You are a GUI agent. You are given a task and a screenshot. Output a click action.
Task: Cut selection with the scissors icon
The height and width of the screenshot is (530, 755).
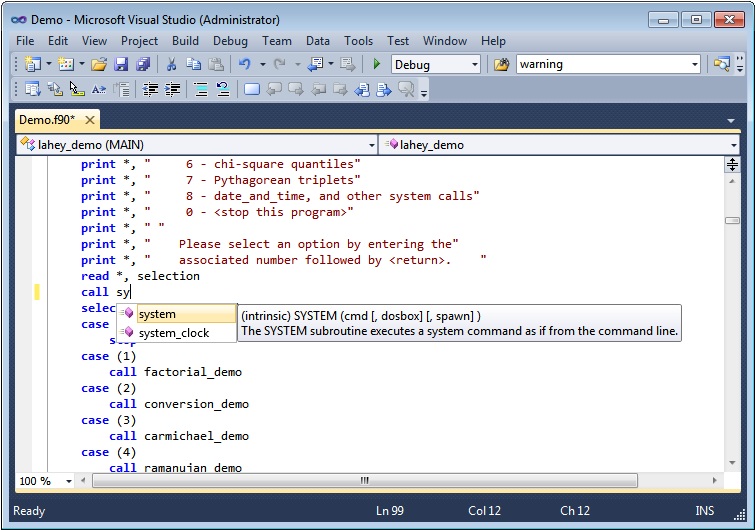[x=171, y=64]
